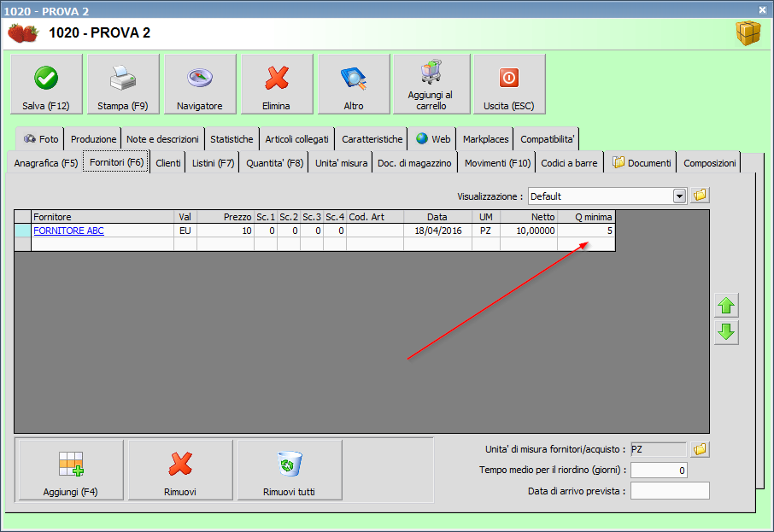The height and width of the screenshot is (532, 774).
Task: Click Aggiungi (F4) add-row button
Action: (x=71, y=471)
